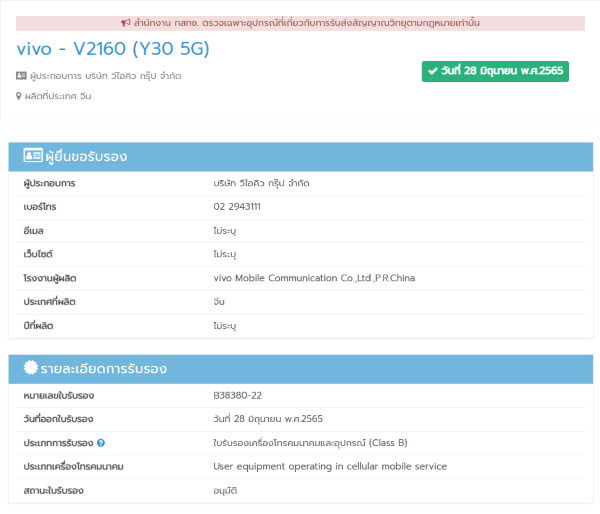Select the ไม่ระบุ value in the อีเมล row
The height and width of the screenshot is (514, 600).
pyautogui.click(x=225, y=231)
